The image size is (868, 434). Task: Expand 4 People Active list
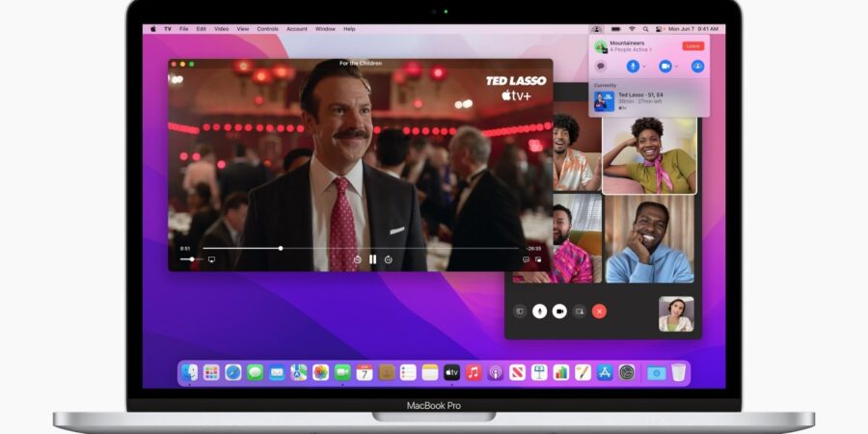click(x=631, y=50)
